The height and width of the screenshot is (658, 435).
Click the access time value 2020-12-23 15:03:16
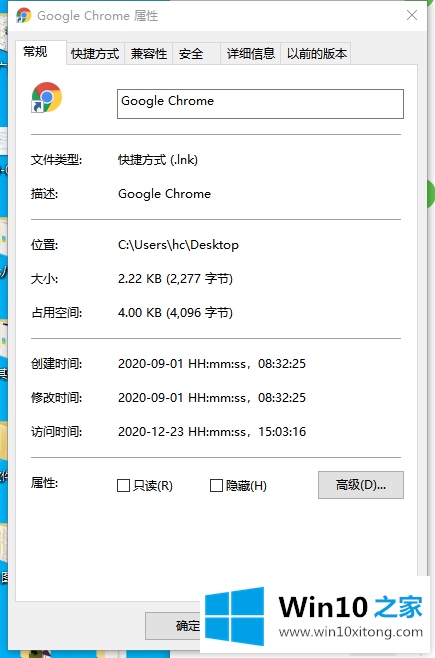[212, 431]
